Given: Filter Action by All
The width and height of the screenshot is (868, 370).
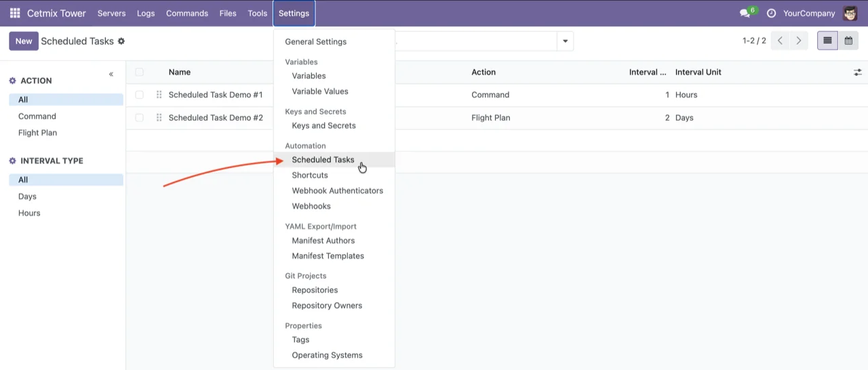Looking at the screenshot, I should click(x=66, y=100).
